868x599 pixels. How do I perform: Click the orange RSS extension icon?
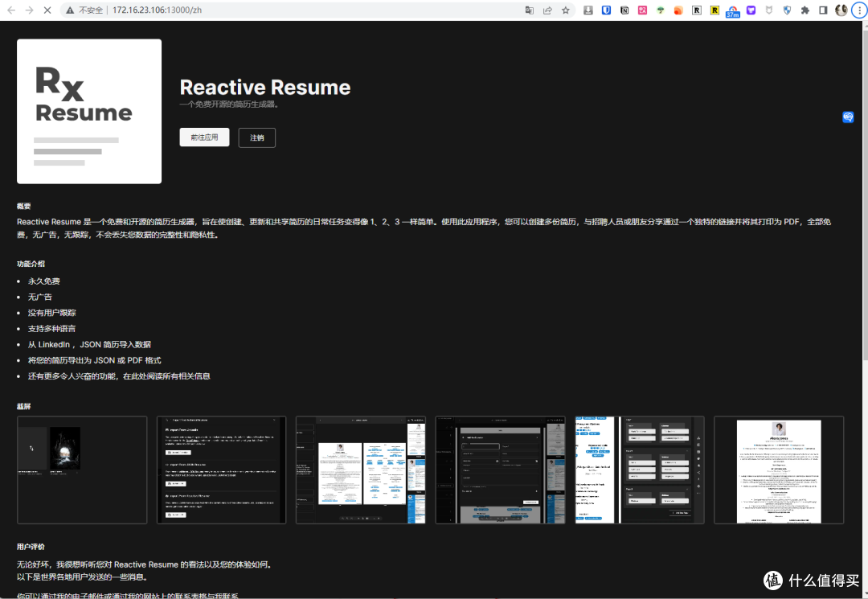(678, 10)
